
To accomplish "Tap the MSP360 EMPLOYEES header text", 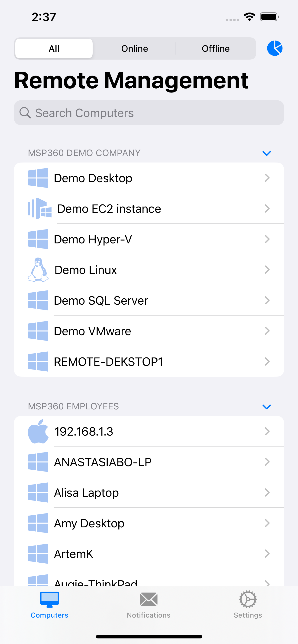I will (73, 407).
